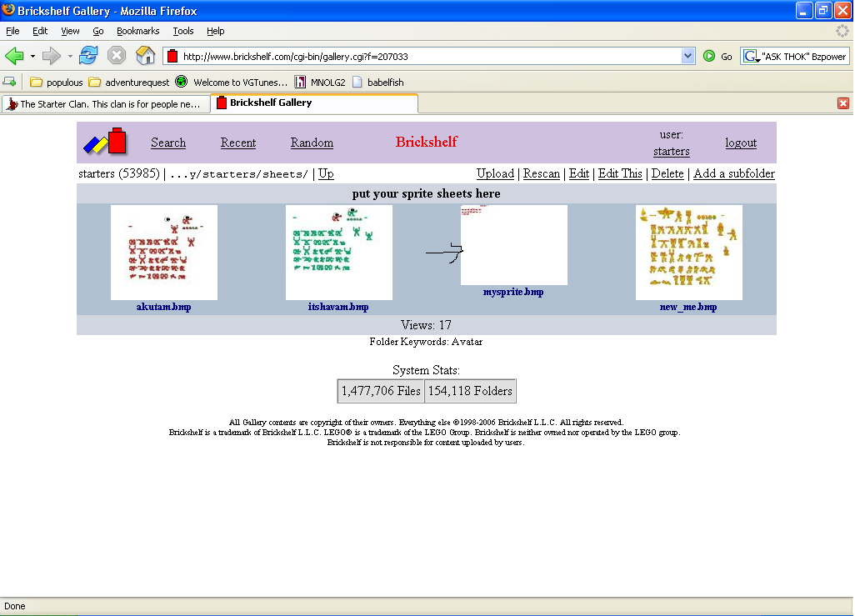Click the Forward arrow button
The width and height of the screenshot is (855, 616).
pyautogui.click(x=52, y=56)
